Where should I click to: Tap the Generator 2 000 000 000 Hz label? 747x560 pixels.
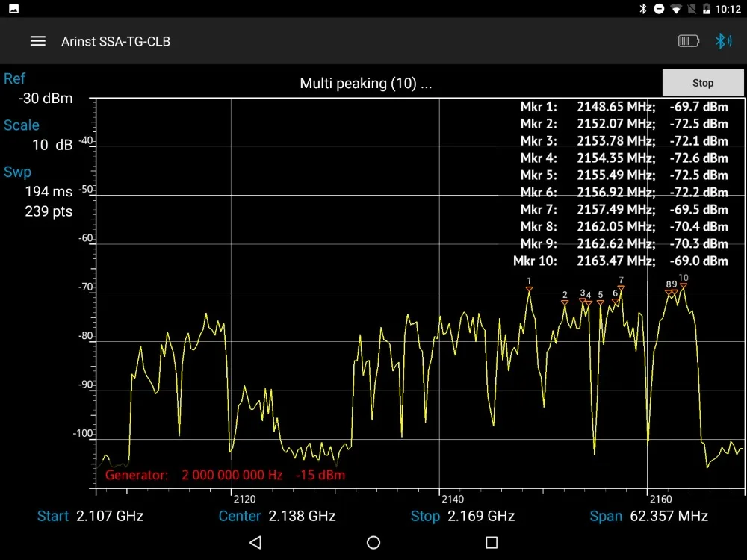pos(194,475)
